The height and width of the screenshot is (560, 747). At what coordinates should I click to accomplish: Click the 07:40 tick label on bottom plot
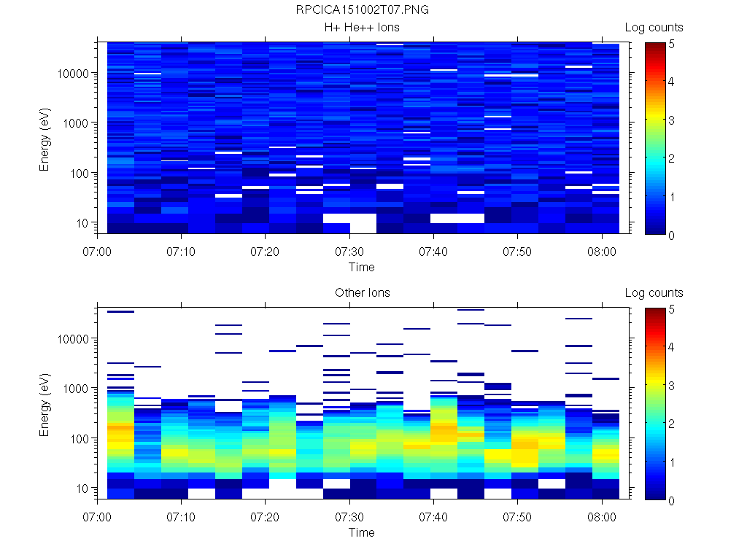tap(433, 517)
